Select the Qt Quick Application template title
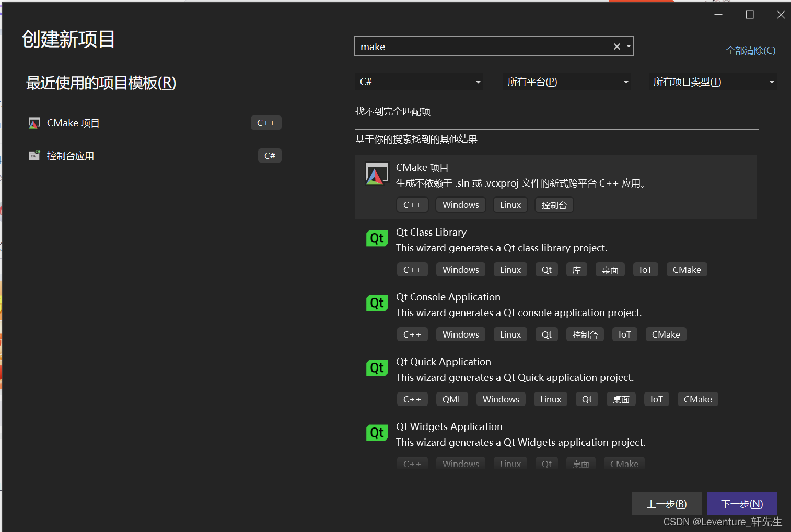Viewport: 791px width, 532px height. 443,362
